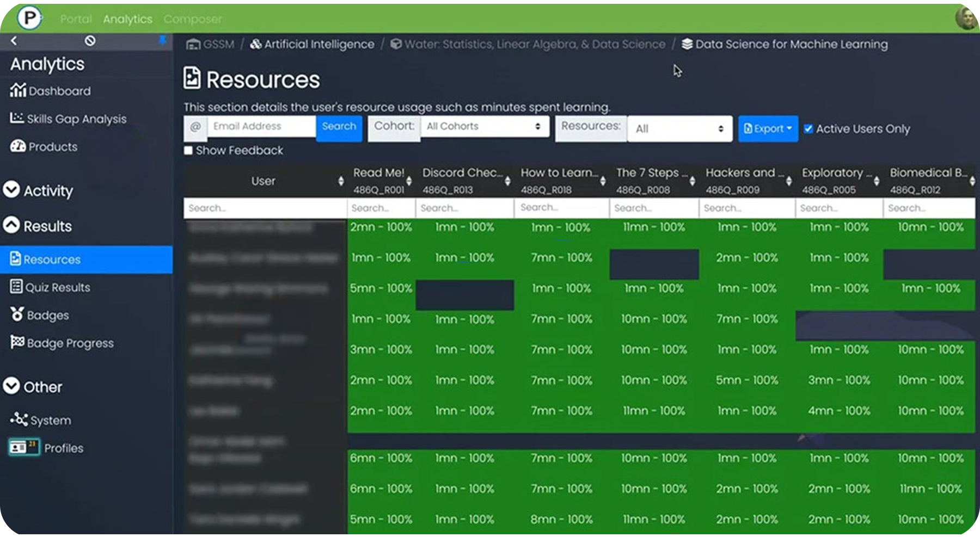Click the sidebar collapse back arrow
The width and height of the screenshot is (980, 537).
pos(14,41)
